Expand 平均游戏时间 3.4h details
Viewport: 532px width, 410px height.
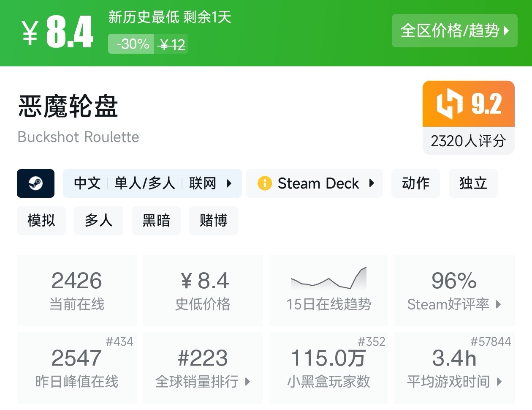tap(454, 368)
